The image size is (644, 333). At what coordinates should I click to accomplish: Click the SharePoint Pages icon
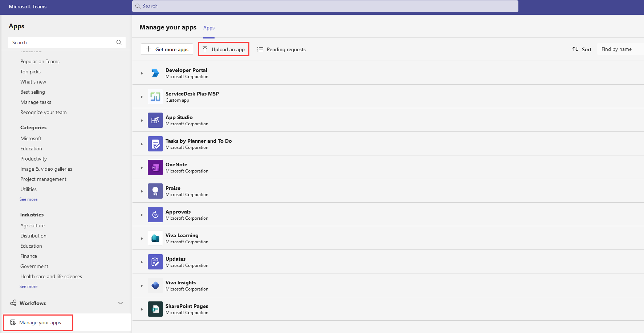tap(155, 309)
